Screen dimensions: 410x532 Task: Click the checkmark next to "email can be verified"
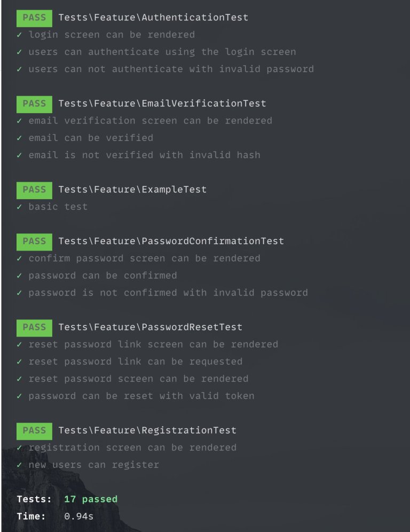pos(19,138)
